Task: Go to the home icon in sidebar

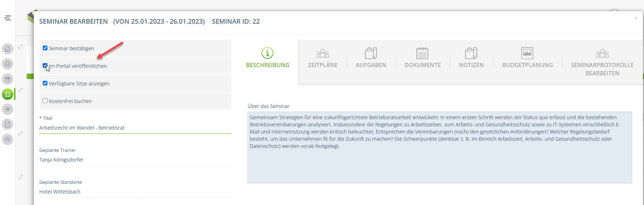Action: click(x=8, y=49)
